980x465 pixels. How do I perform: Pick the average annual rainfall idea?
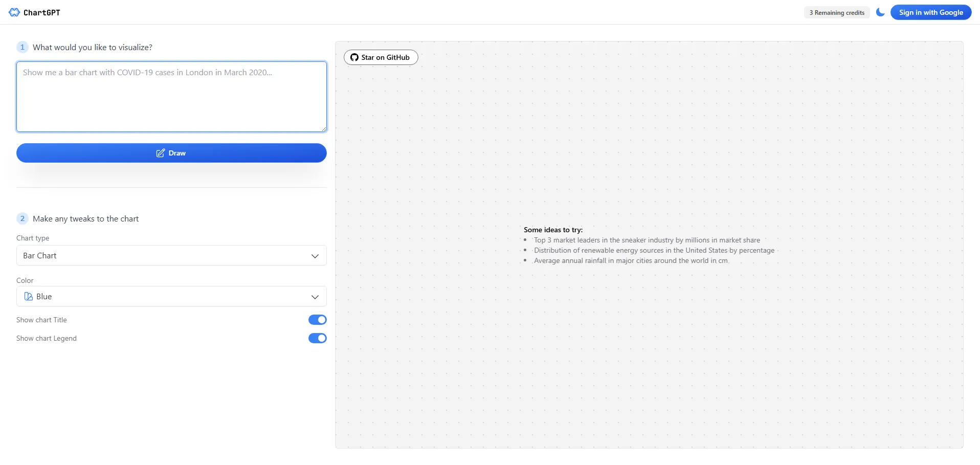[x=630, y=260]
